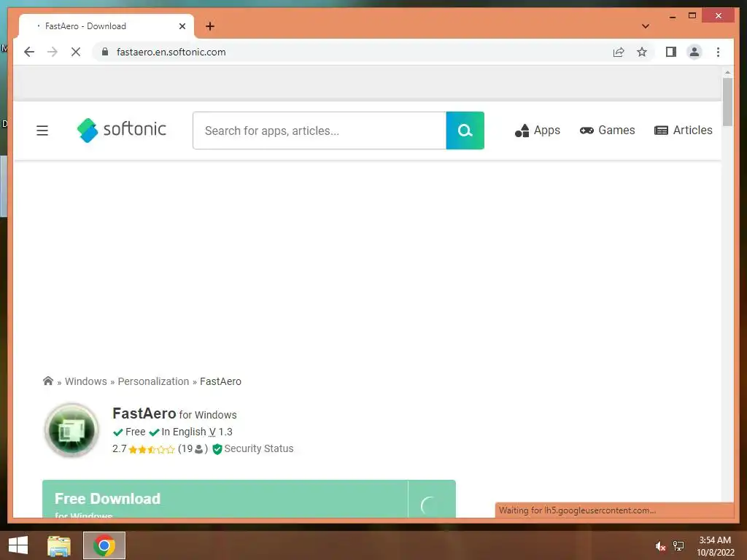The height and width of the screenshot is (560, 747).
Task: Open the Articles section
Action: click(683, 131)
